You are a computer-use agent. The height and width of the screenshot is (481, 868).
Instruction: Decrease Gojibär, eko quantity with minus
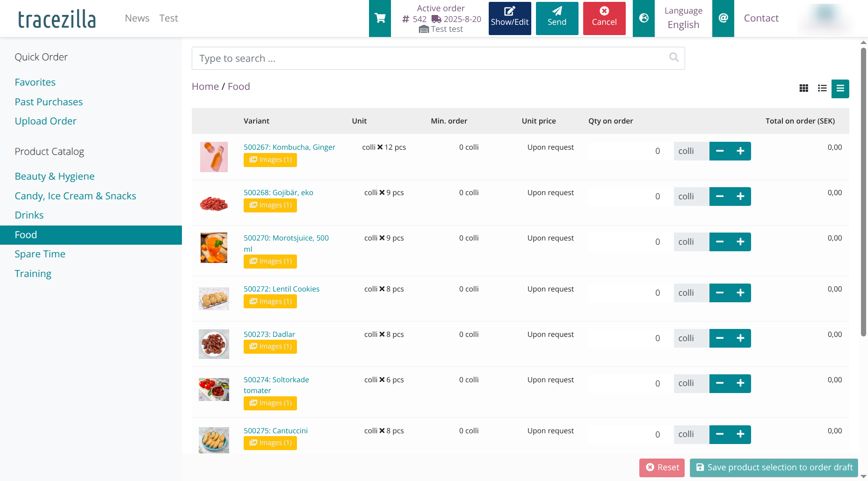pos(720,197)
